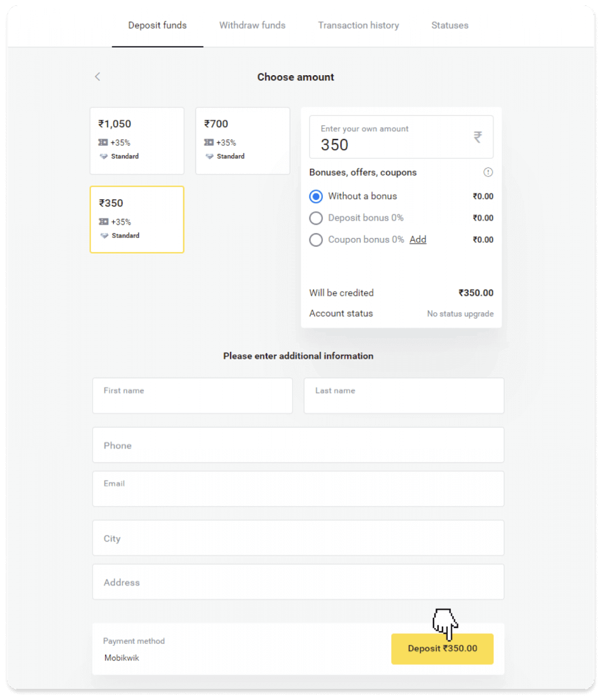Click the Address input field

298,582
